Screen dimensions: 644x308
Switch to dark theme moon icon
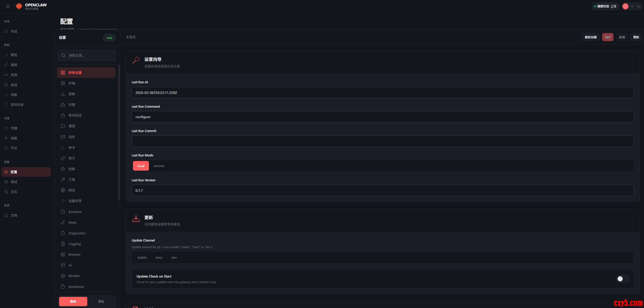(x=639, y=6)
